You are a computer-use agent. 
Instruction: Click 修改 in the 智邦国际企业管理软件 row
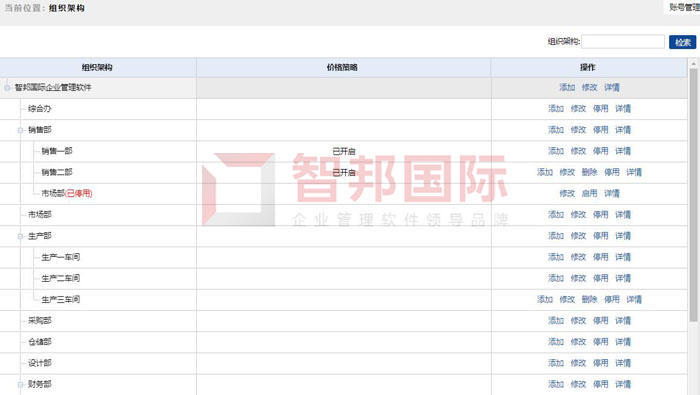point(589,87)
